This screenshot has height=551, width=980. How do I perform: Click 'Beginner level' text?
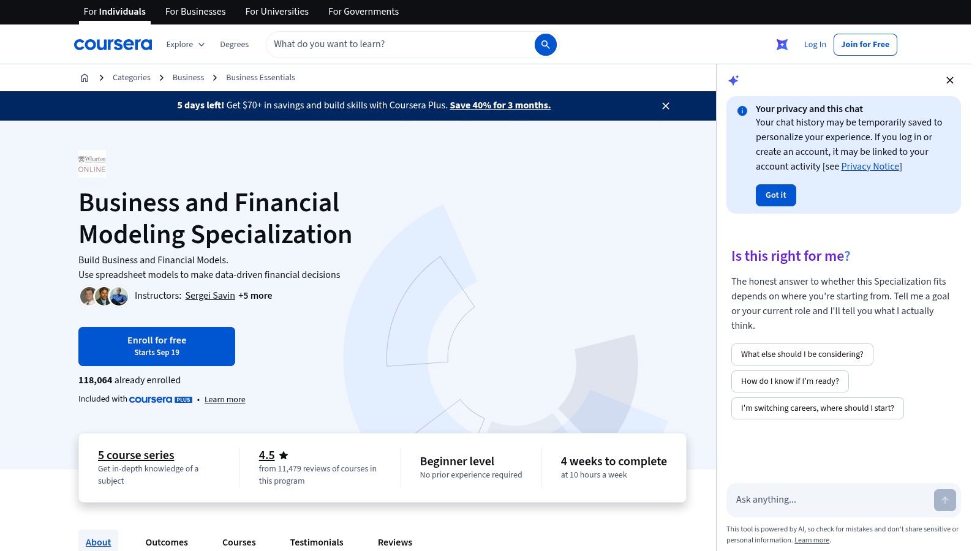click(x=457, y=461)
